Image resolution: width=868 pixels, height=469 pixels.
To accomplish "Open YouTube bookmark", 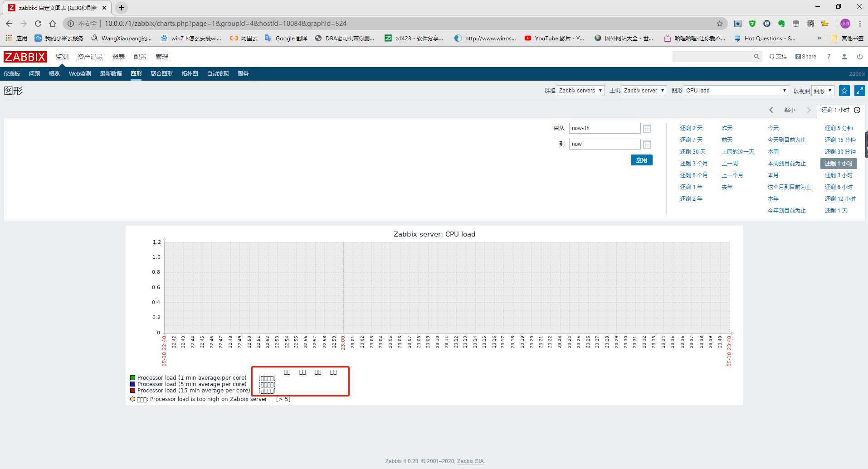I will coord(554,38).
